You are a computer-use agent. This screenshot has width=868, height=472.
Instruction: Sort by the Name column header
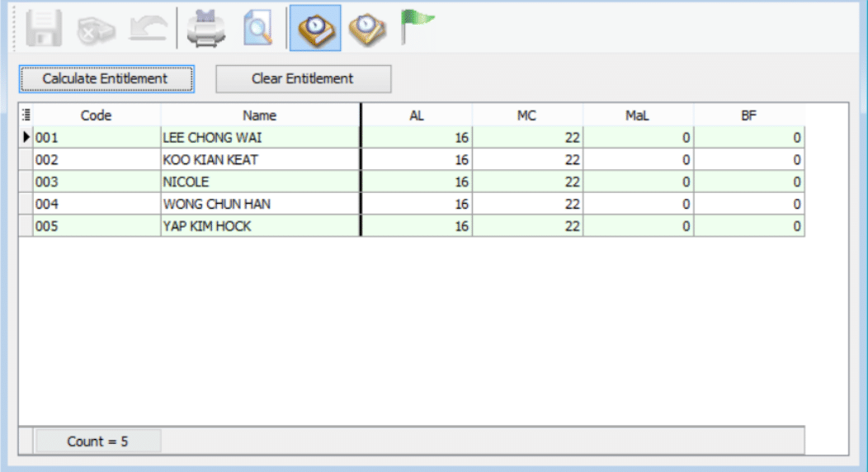(260, 116)
